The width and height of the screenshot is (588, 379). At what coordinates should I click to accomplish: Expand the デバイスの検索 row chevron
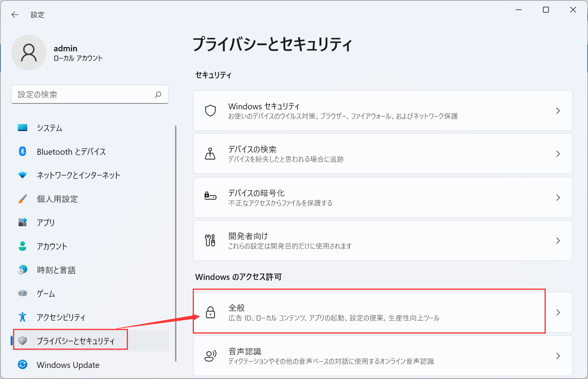(x=558, y=154)
